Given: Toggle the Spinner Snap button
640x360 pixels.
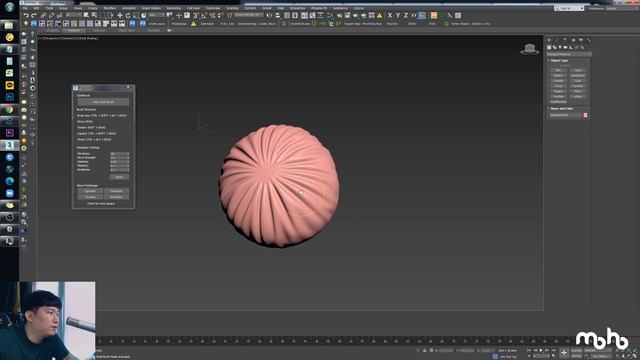Looking at the screenshot, I should (x=220, y=16).
